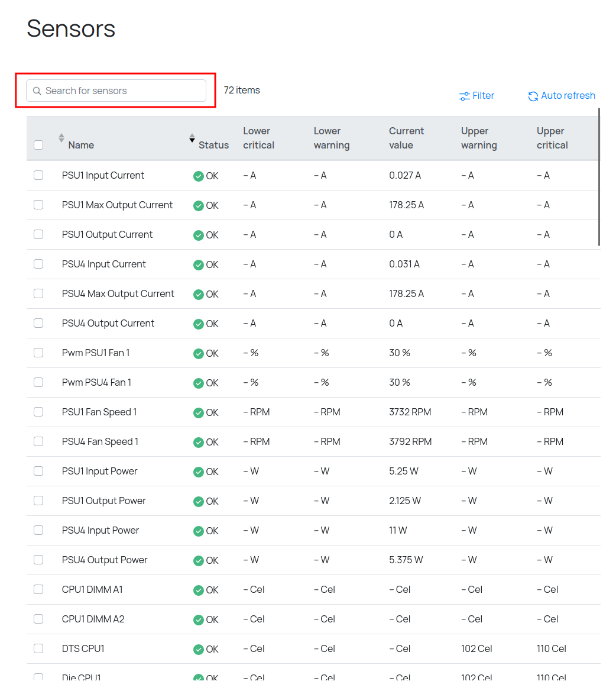616x694 pixels.
Task: Click the green OK icon for PSU1 Input Current
Action: (x=199, y=176)
